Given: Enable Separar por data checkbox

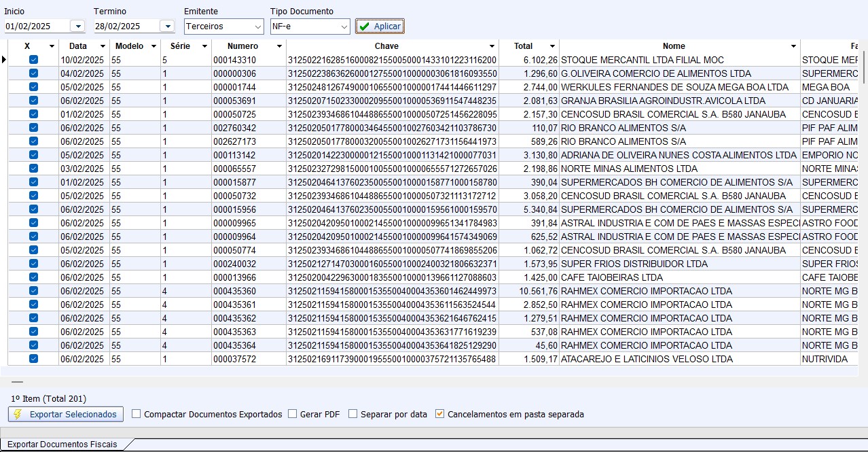Looking at the screenshot, I should pos(353,414).
